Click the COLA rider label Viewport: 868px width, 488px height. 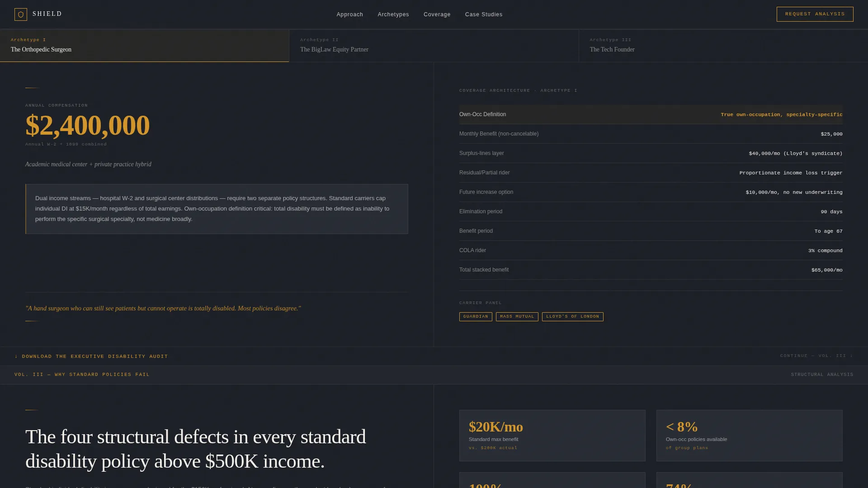coord(472,250)
